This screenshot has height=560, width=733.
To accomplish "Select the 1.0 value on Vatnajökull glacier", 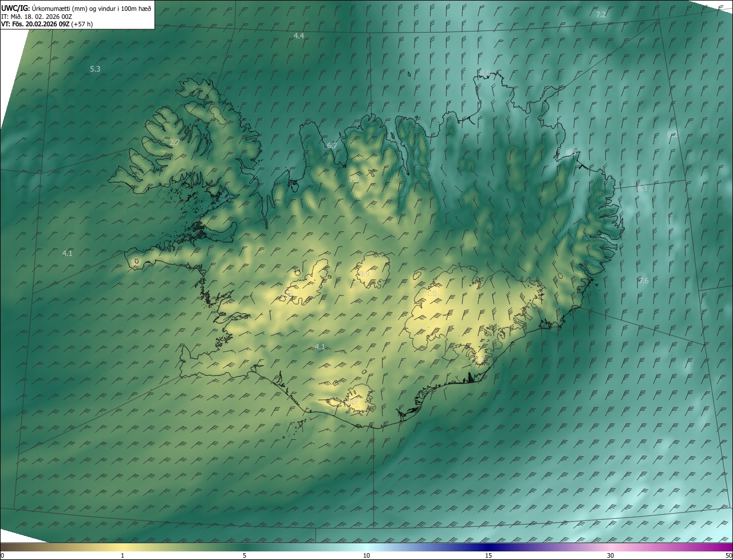I will pos(431,294).
